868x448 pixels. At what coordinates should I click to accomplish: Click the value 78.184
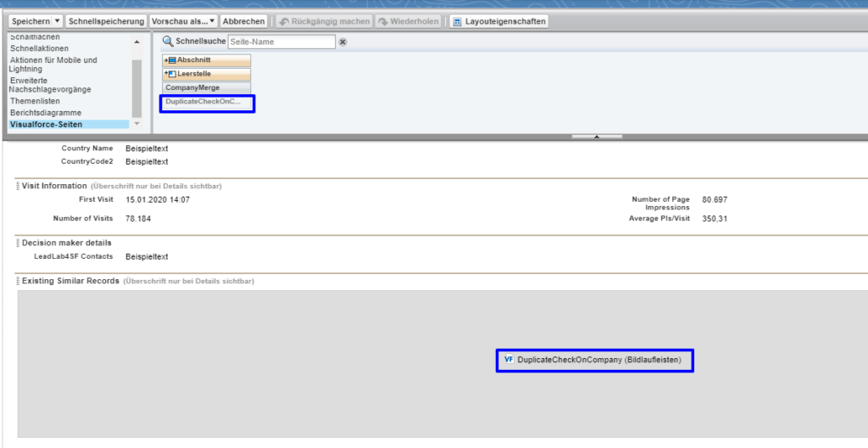point(138,219)
